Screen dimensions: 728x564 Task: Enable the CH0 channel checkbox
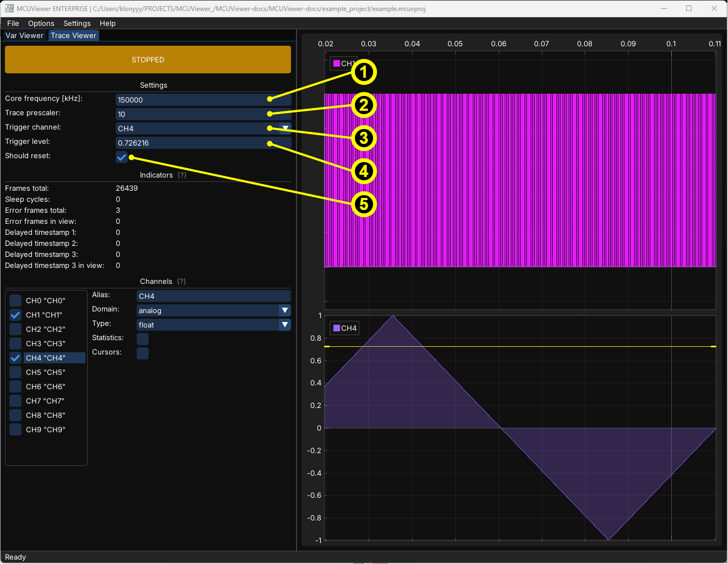pos(15,300)
